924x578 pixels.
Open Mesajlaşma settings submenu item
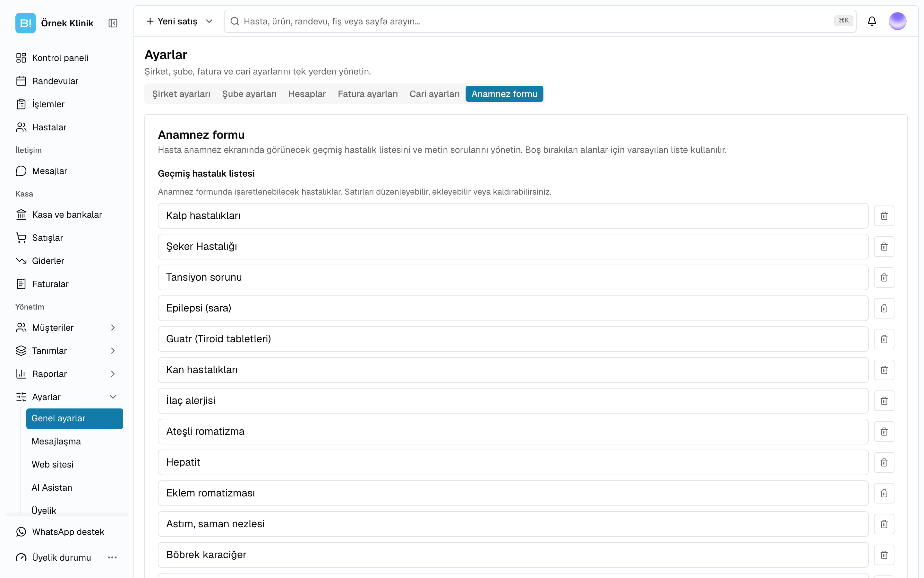[x=74, y=441]
